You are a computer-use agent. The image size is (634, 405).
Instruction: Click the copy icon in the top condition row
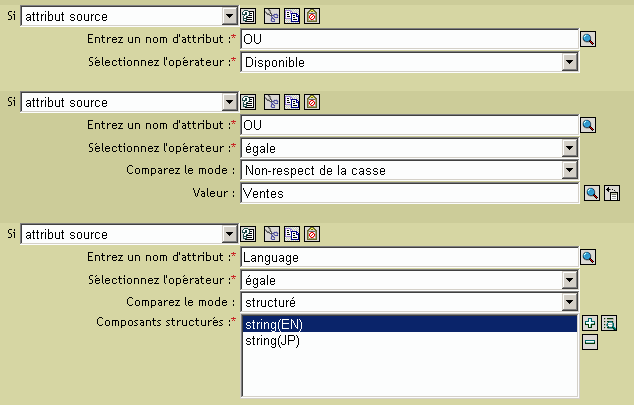tap(291, 17)
